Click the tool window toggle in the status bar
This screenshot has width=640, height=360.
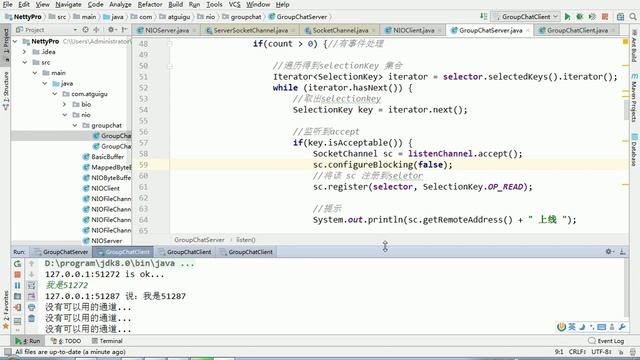[7, 351]
